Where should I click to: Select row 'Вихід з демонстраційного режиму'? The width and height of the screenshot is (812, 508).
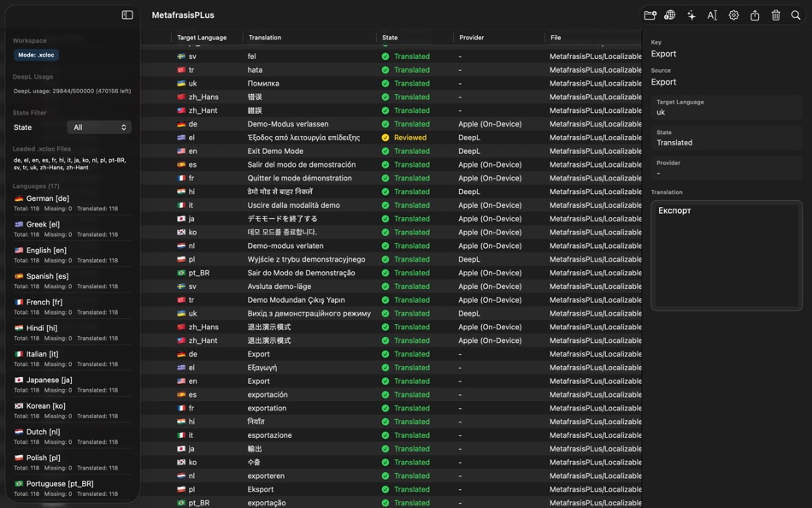[391, 314]
